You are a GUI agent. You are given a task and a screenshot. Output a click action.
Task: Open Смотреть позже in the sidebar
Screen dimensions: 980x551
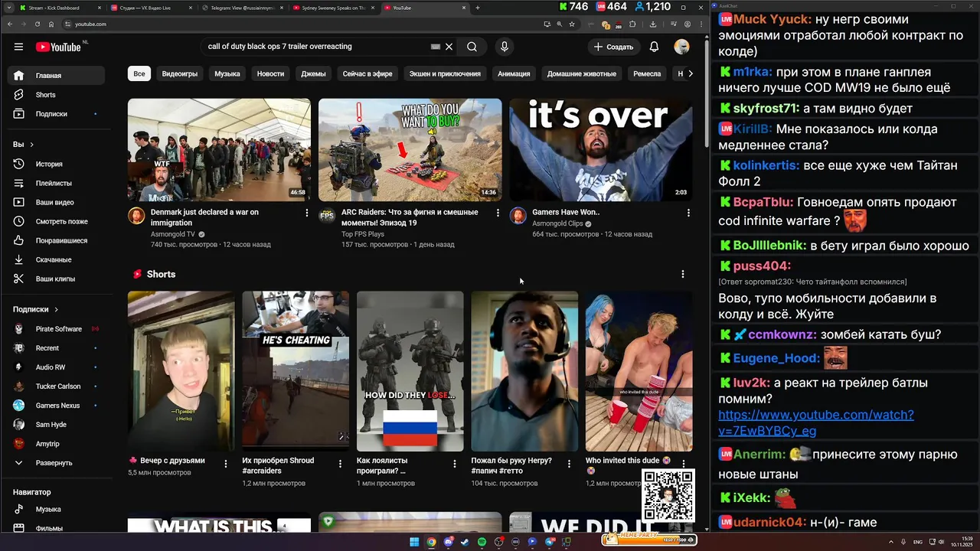(x=56, y=221)
